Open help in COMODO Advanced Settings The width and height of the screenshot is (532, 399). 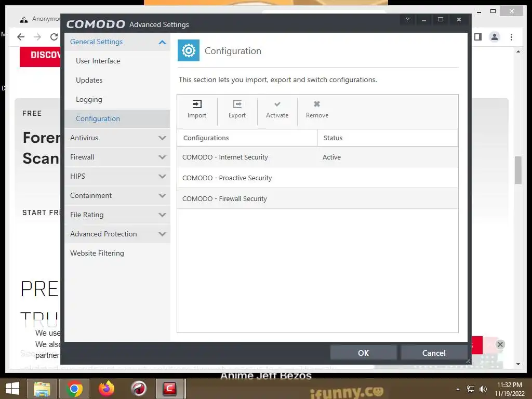tap(407, 20)
